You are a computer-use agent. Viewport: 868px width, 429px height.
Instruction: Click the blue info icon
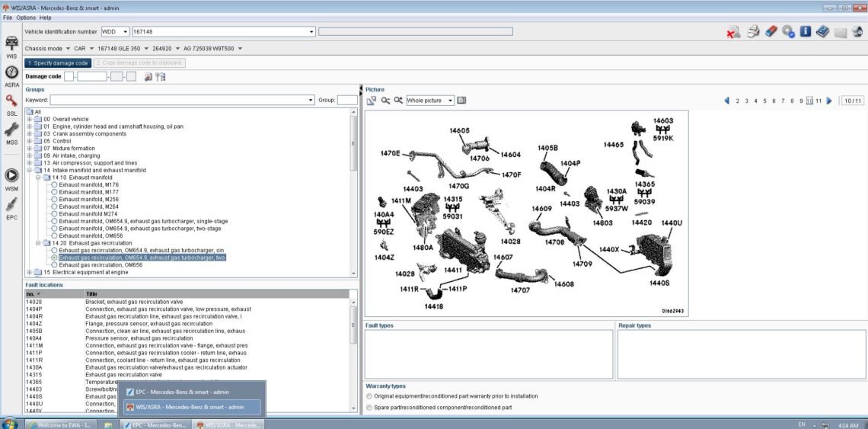tap(806, 31)
